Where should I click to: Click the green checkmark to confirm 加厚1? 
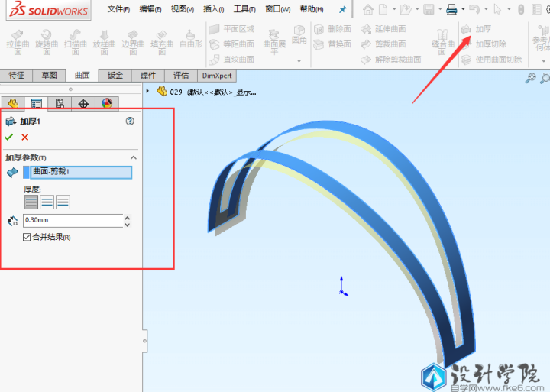[9, 137]
